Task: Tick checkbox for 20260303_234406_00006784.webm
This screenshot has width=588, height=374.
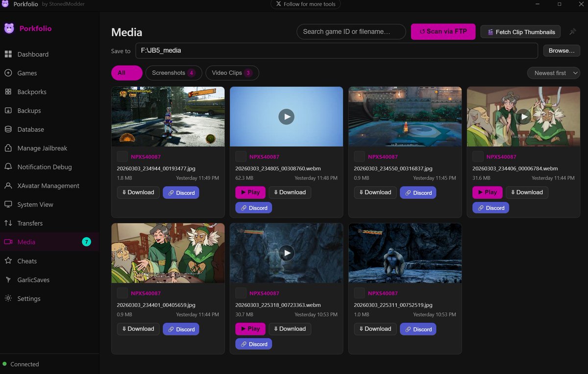Action: click(478, 157)
